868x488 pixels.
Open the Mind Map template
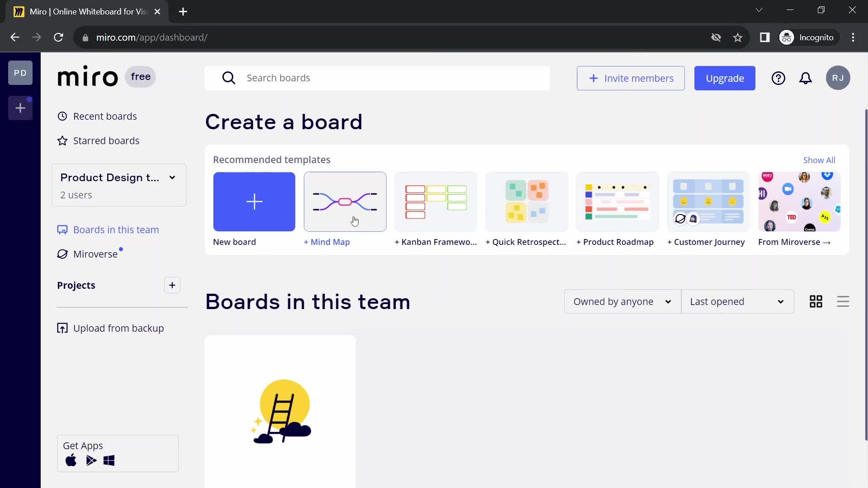345,202
